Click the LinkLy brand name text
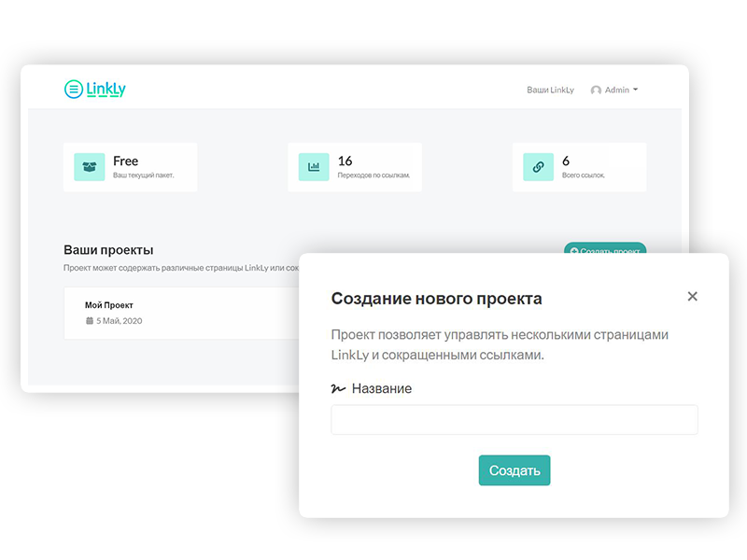Image resolution: width=747 pixels, height=560 pixels. coord(106,90)
